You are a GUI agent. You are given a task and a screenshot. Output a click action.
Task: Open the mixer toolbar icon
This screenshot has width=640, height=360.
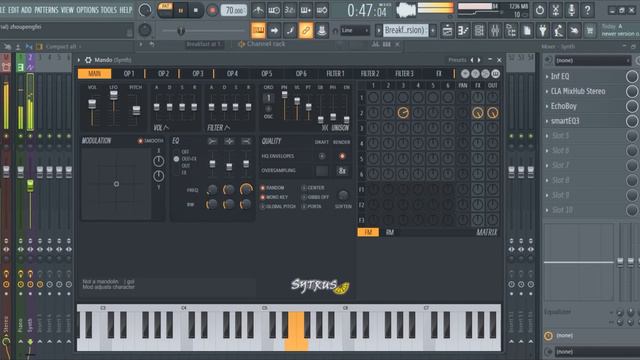(x=495, y=30)
